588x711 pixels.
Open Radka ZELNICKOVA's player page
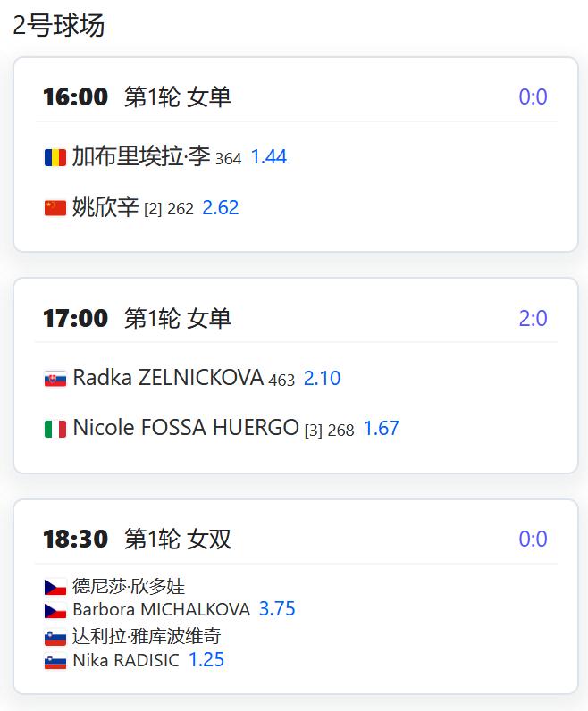click(168, 377)
